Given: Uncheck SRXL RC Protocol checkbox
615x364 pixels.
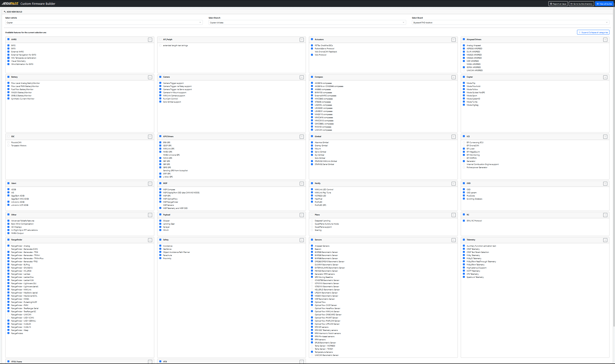Looking at the screenshot, I should point(464,221).
